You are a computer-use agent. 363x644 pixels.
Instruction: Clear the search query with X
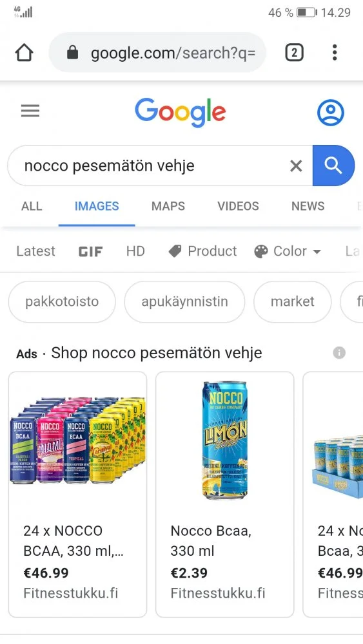pyautogui.click(x=296, y=166)
